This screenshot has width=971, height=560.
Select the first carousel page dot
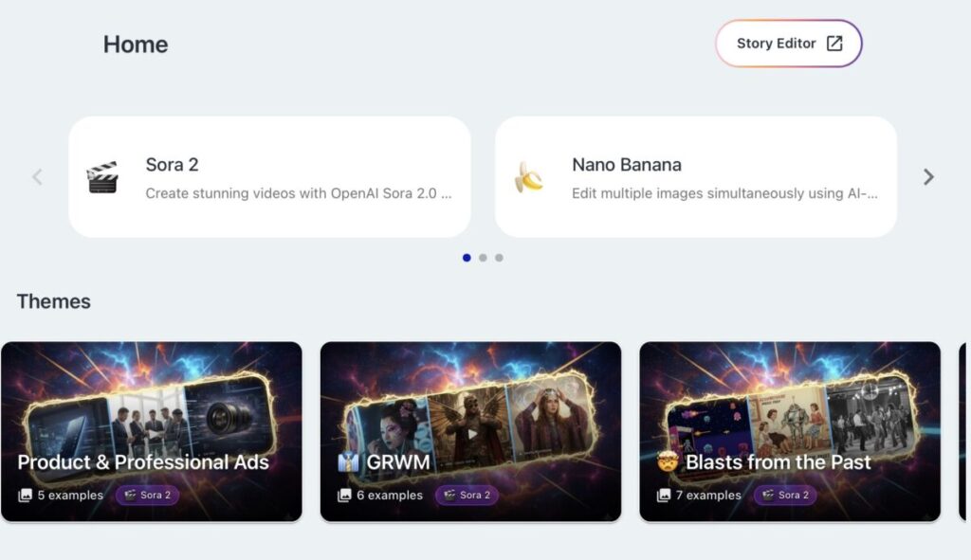(x=467, y=258)
